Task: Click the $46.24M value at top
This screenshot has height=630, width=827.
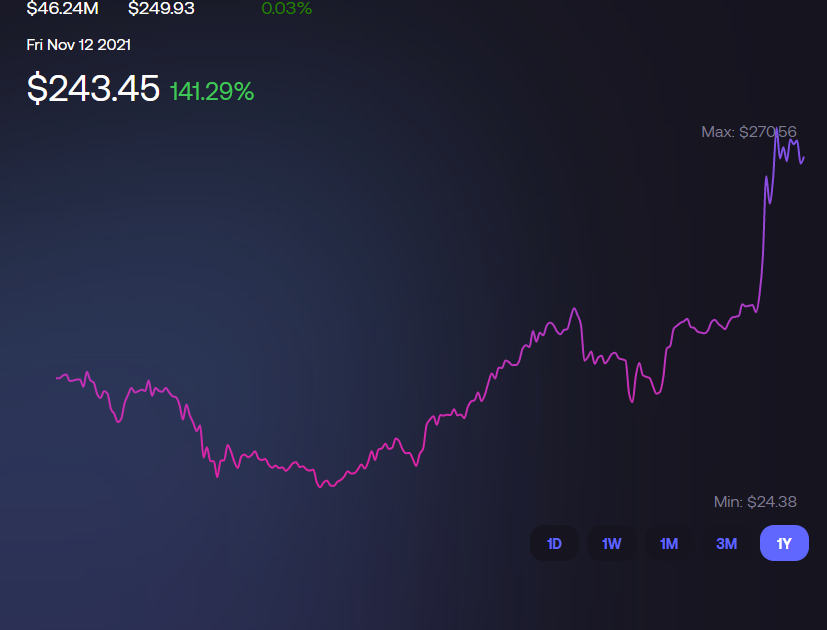Action: (x=63, y=8)
